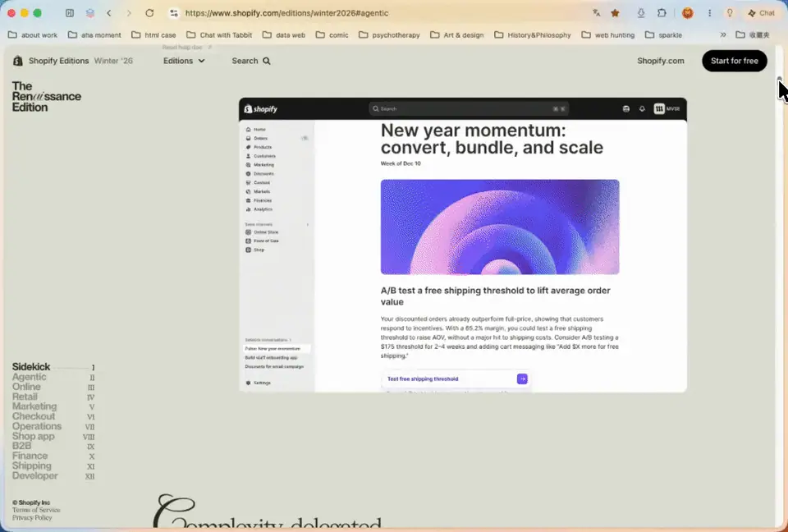Click the lightbulb icon in toolbar
The image size is (788, 532).
pos(730,13)
